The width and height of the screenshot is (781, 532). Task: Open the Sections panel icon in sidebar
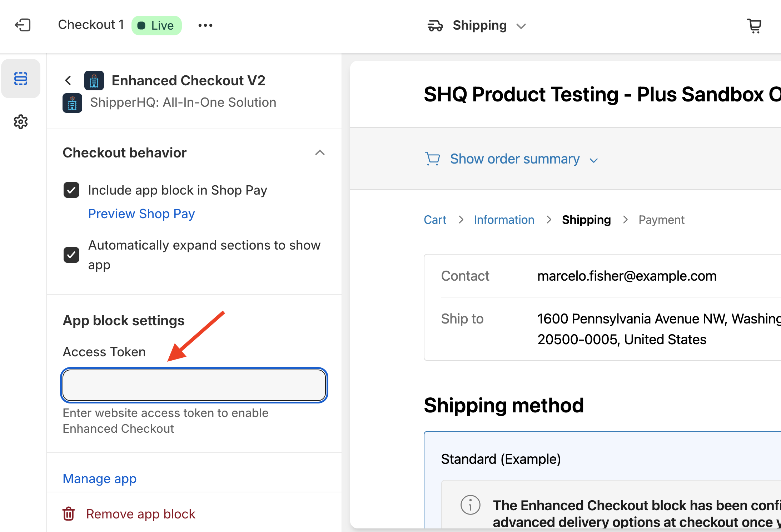click(21, 79)
